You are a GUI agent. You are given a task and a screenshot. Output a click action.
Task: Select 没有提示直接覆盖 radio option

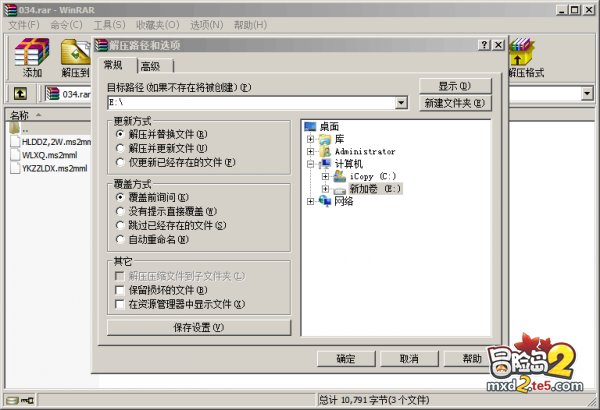(120, 211)
